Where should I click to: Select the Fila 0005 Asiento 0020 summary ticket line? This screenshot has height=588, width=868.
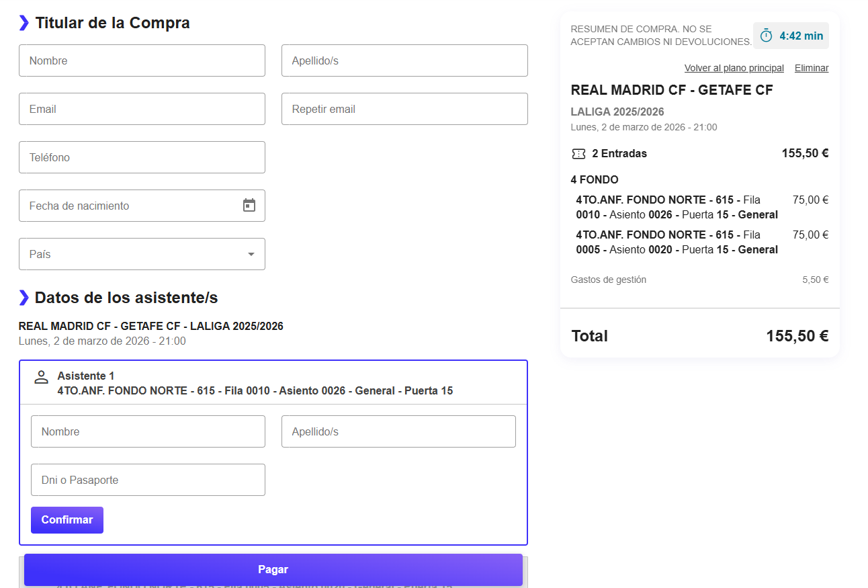click(677, 242)
